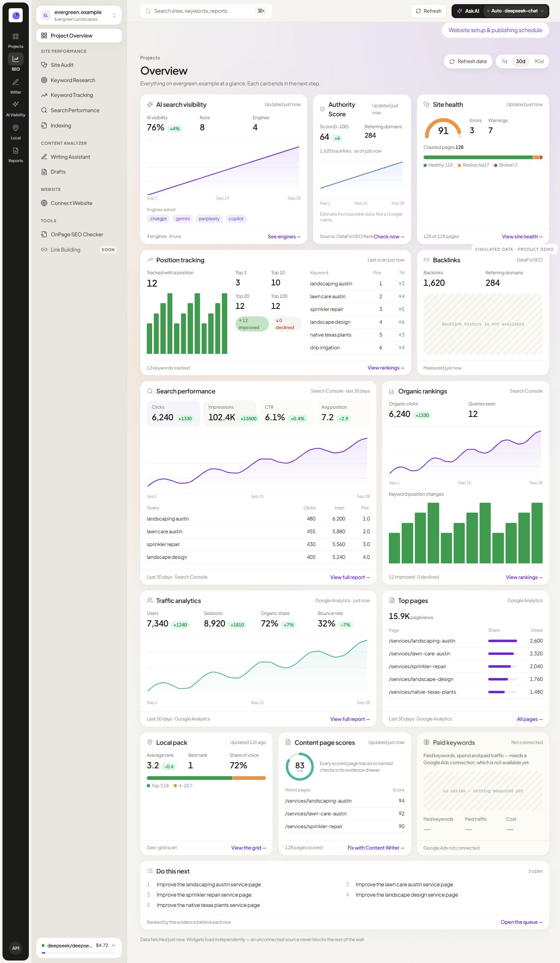Image resolution: width=560 pixels, height=963 pixels.
Task: Click the Indexing file icon
Action: point(44,125)
